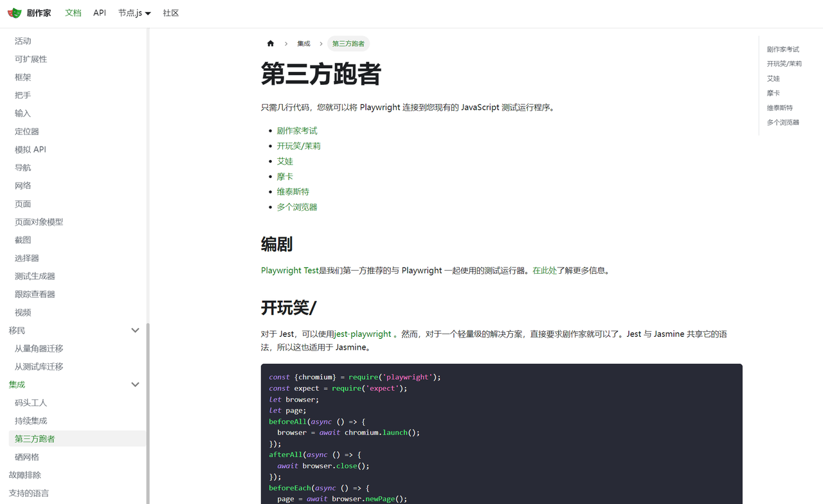Open the Playwright Test link under 编剧

(290, 271)
